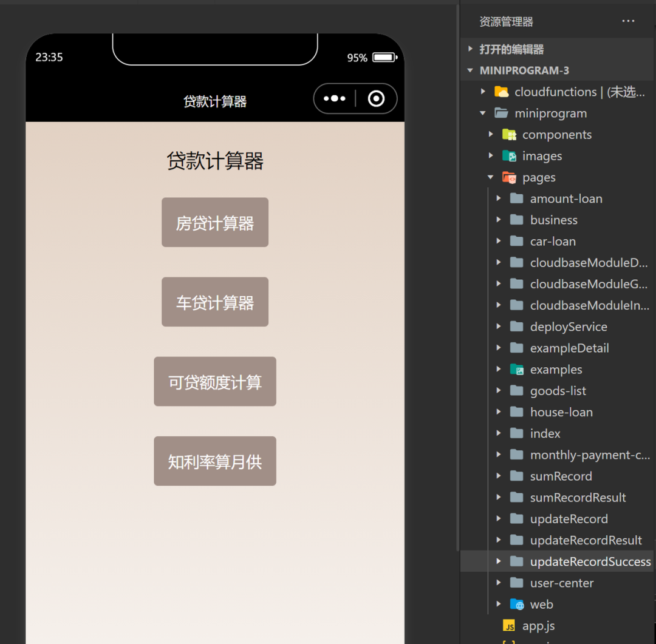Click the 95% battery percentage text

357,58
